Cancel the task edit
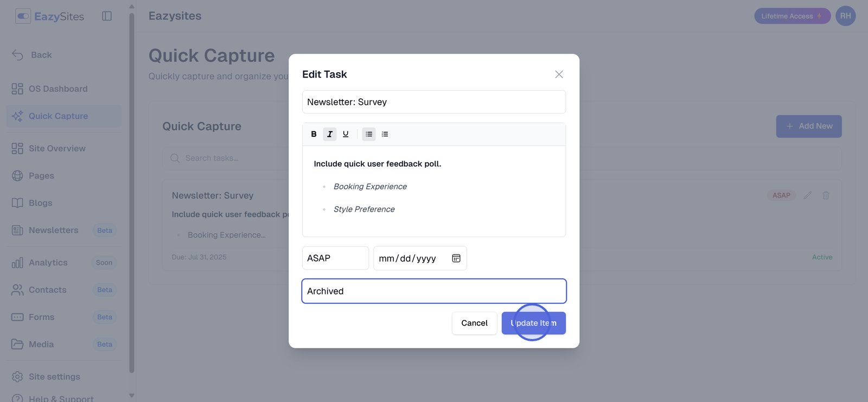Image resolution: width=868 pixels, height=402 pixels. [x=474, y=323]
